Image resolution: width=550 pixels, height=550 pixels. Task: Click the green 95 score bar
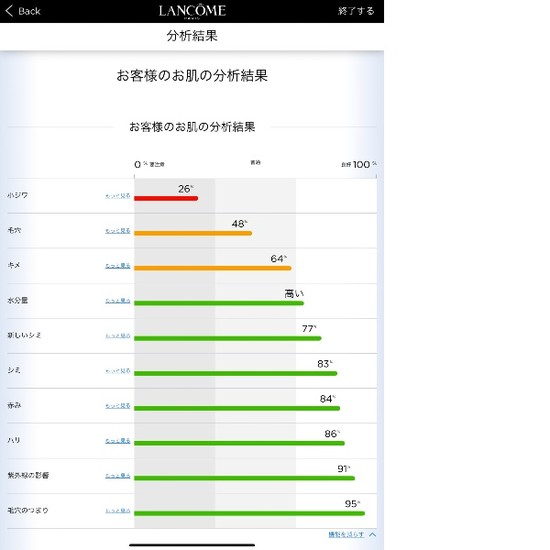pyautogui.click(x=249, y=514)
